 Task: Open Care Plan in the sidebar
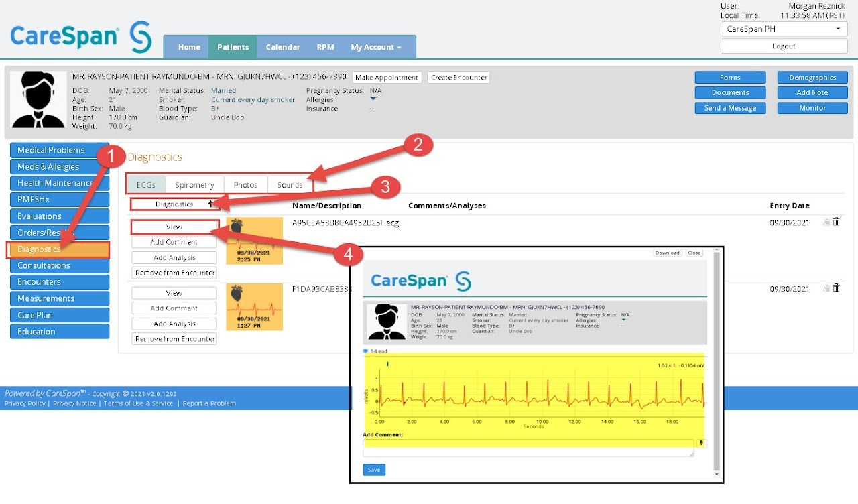tap(59, 315)
